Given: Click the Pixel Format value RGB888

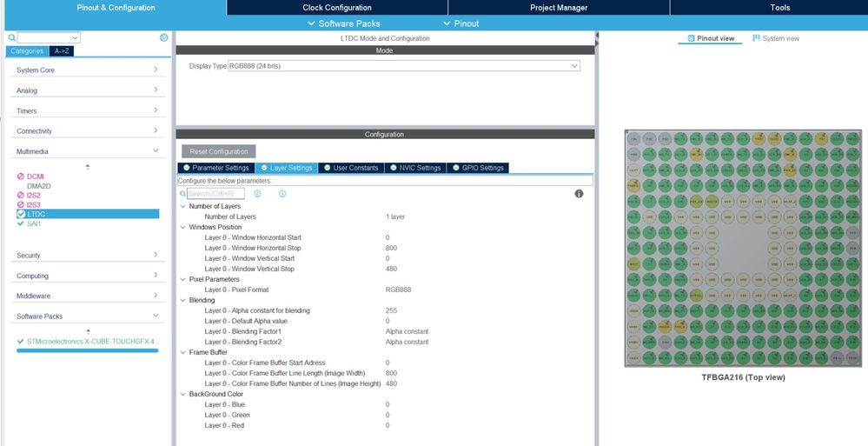Looking at the screenshot, I should 398,290.
